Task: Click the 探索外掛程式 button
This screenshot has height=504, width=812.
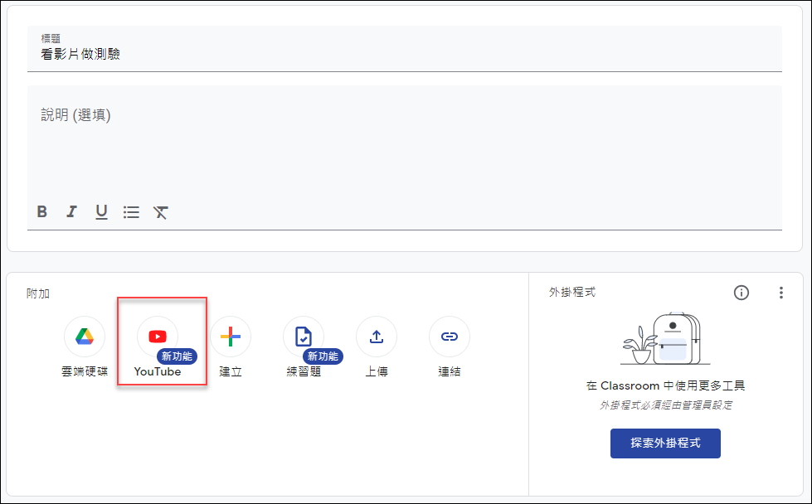Action: pyautogui.click(x=665, y=443)
